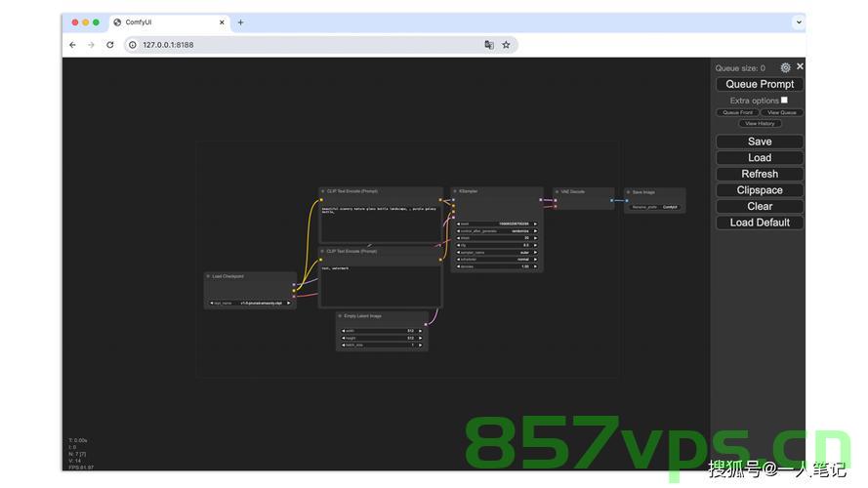Click the seed value field in KSampler
Screen dimensions: 868x488
[x=497, y=224]
